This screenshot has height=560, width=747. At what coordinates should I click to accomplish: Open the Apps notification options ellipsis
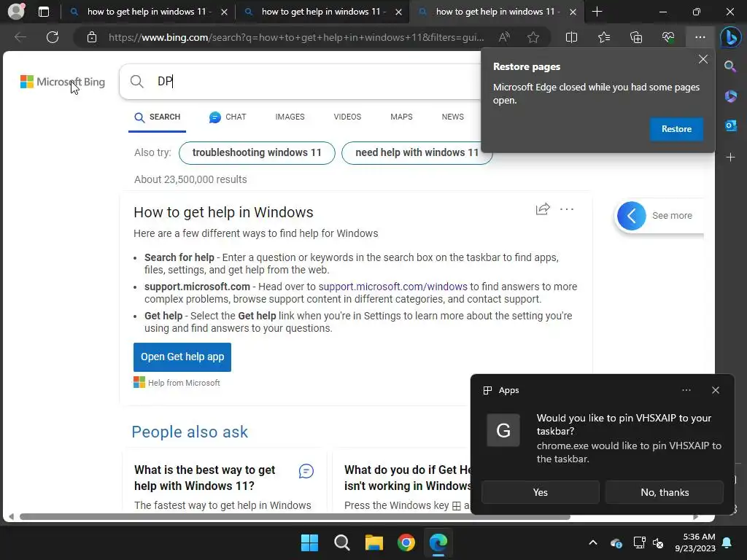coord(686,390)
